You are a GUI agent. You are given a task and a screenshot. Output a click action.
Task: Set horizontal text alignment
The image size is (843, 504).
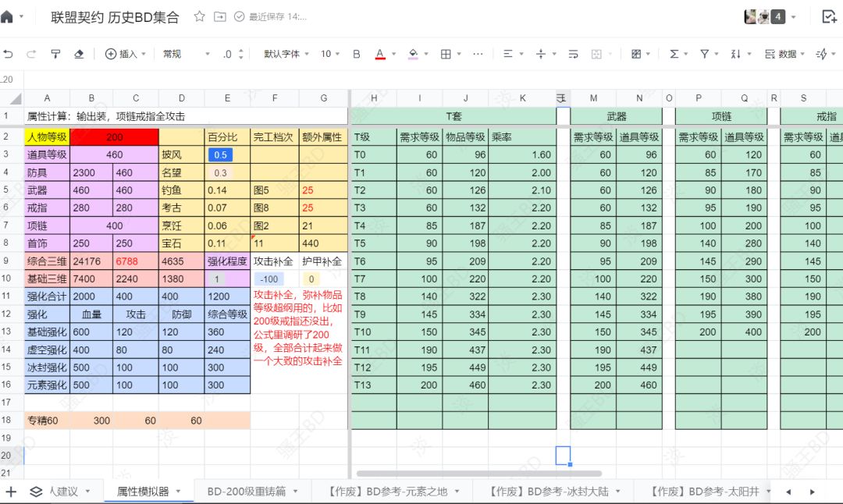[507, 54]
